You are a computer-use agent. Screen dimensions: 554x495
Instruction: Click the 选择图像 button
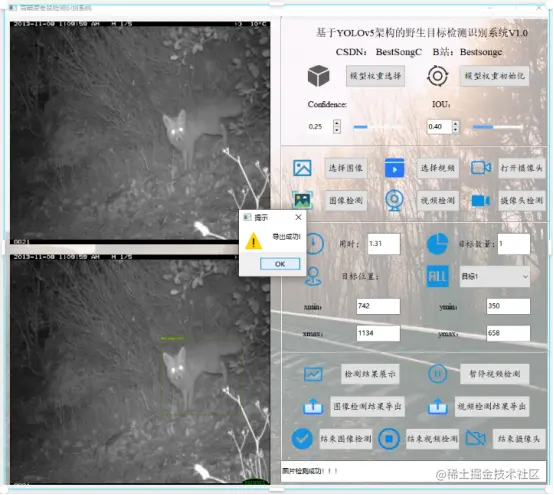[x=346, y=168]
